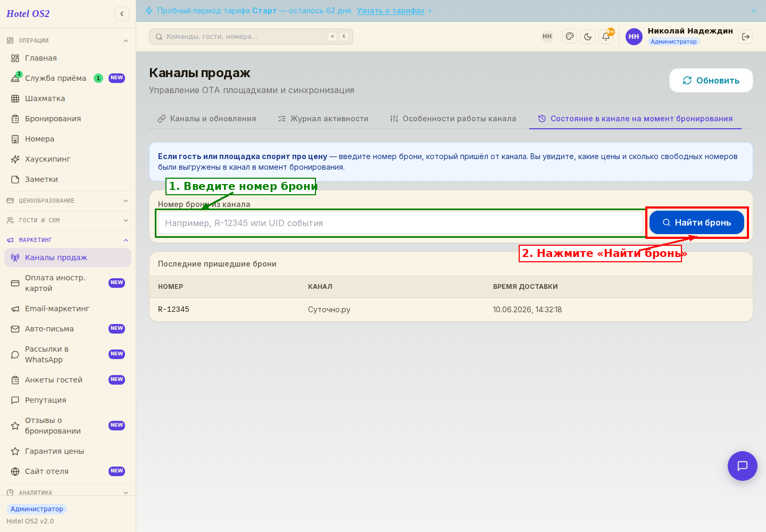
Task: Dismiss the trial period banner
Action: (754, 11)
